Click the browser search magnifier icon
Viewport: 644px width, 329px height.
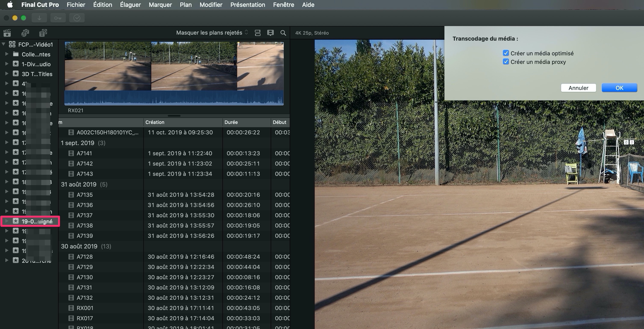coord(283,33)
